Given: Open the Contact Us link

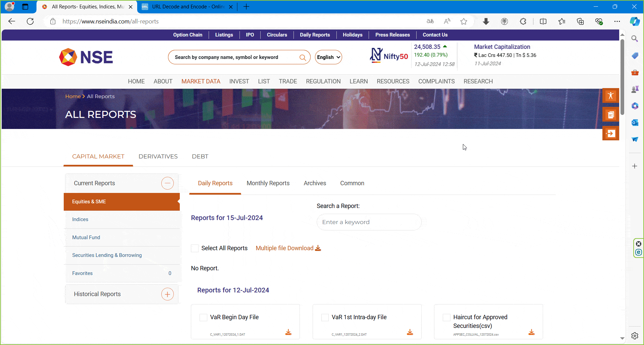Looking at the screenshot, I should pyautogui.click(x=435, y=35).
